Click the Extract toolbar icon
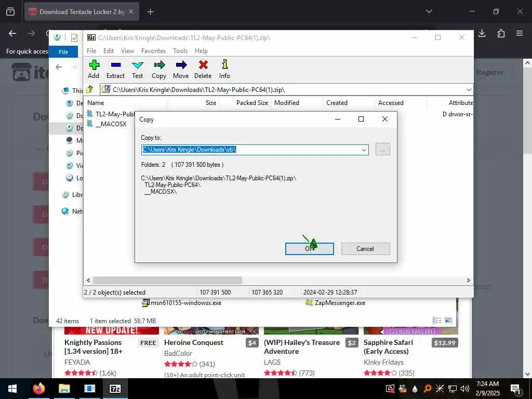This screenshot has height=399, width=532. (x=115, y=69)
